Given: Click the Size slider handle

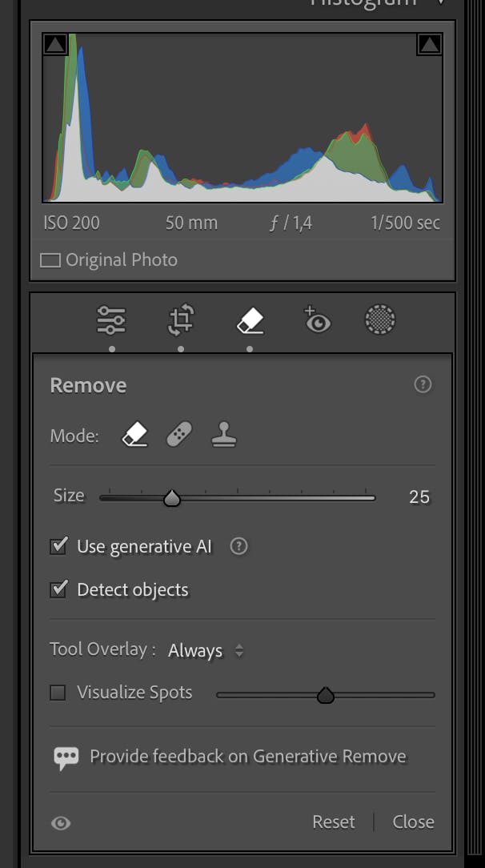Looking at the screenshot, I should click(x=172, y=498).
